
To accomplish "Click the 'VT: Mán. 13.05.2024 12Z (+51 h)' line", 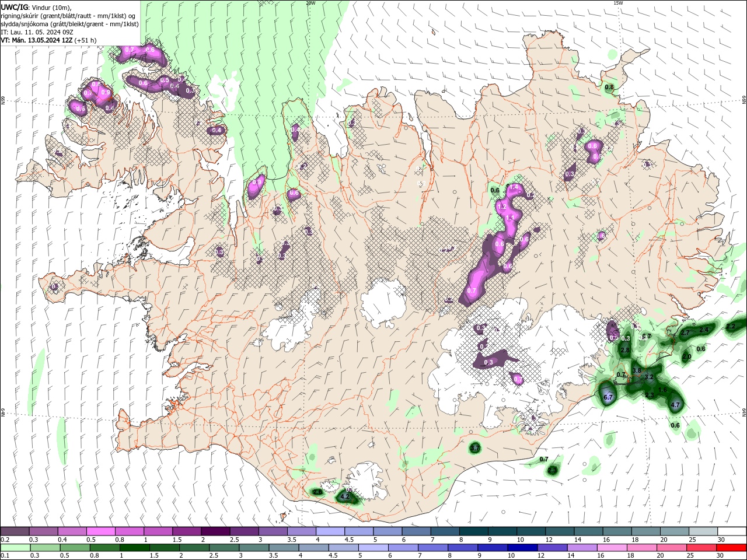I will [48, 40].
